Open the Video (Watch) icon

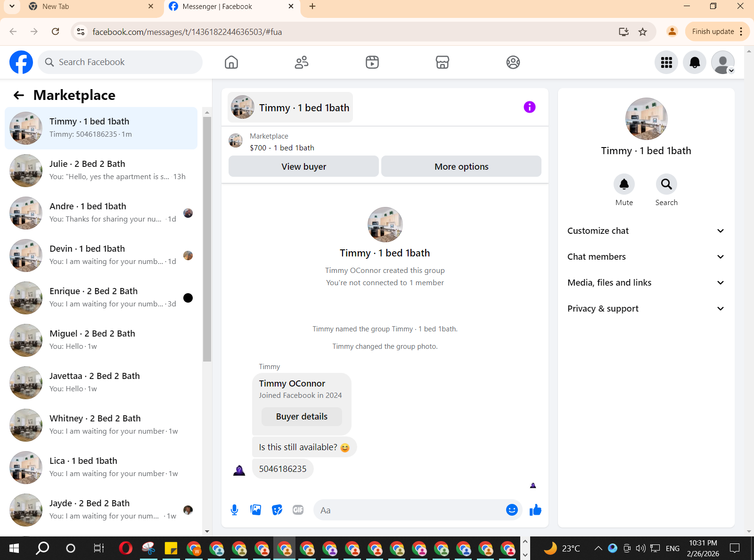click(x=372, y=62)
